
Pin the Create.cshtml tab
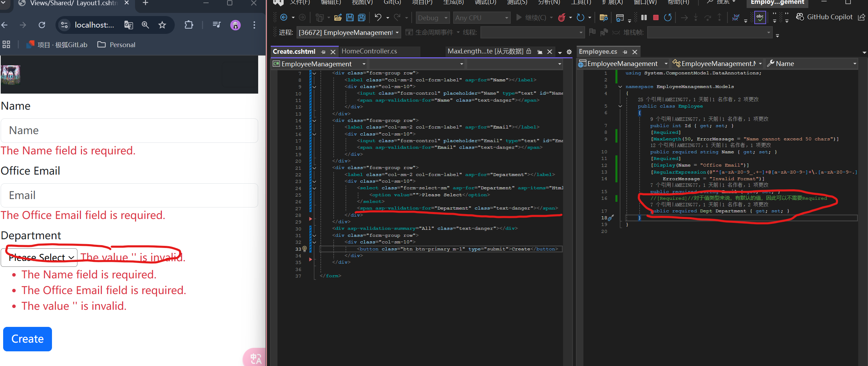point(323,52)
